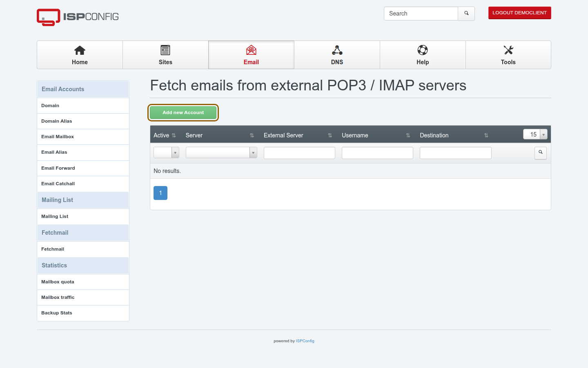Open Domain Alias in the sidebar
This screenshot has width=588, height=368.
(83, 121)
